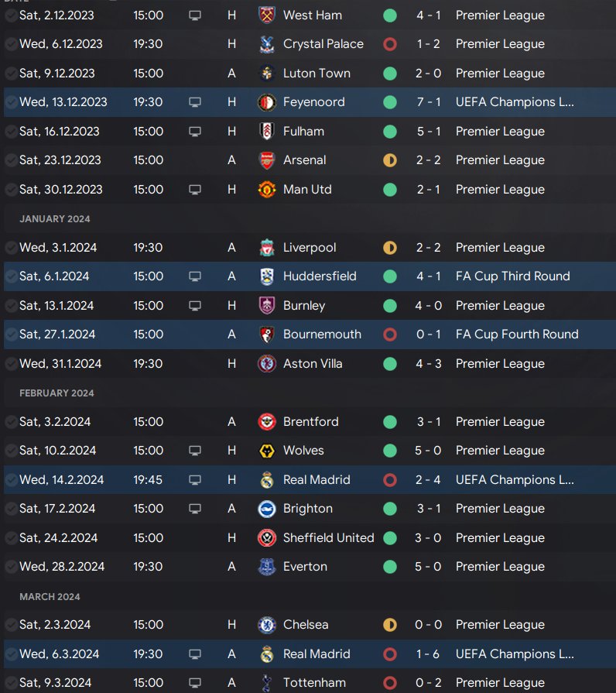Click the FA Cup Fourth Round competition link

coord(516,334)
